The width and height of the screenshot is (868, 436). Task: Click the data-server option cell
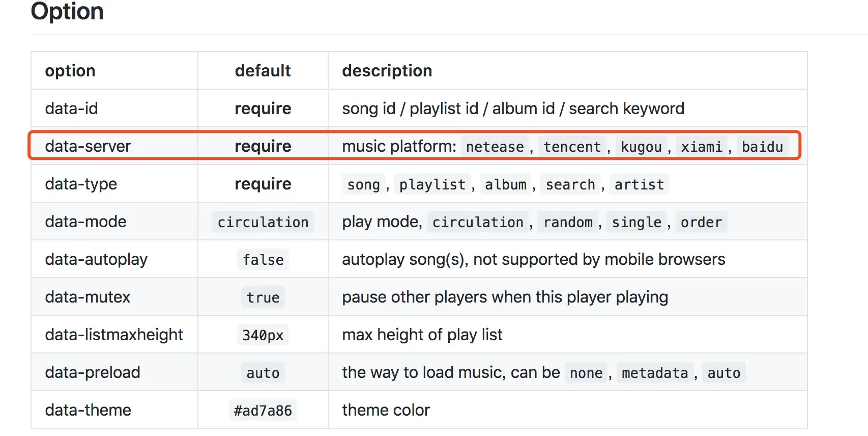coord(88,146)
